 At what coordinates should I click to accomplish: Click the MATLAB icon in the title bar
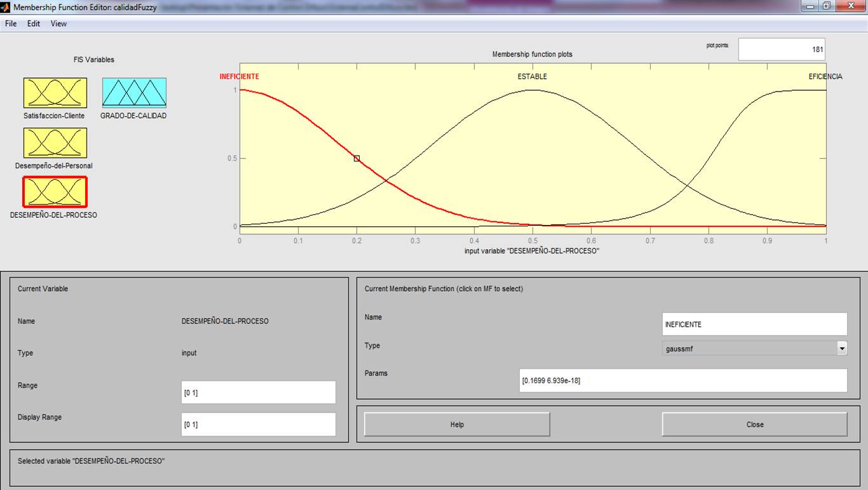click(x=6, y=7)
